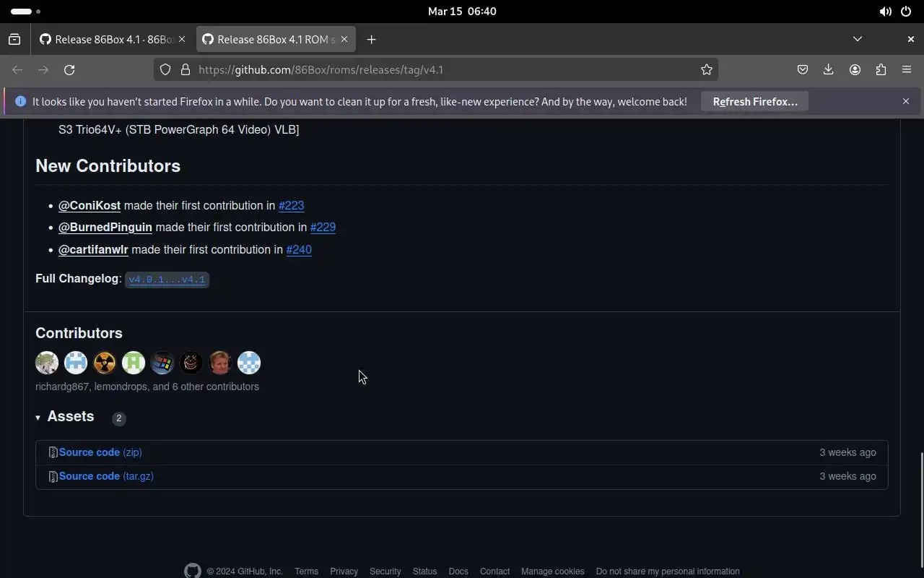Click the Privacy footer link
This screenshot has height=578, width=924.
point(344,571)
